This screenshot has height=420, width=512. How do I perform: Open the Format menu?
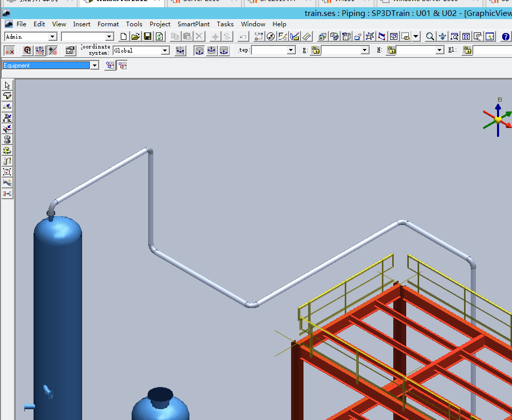tap(108, 24)
